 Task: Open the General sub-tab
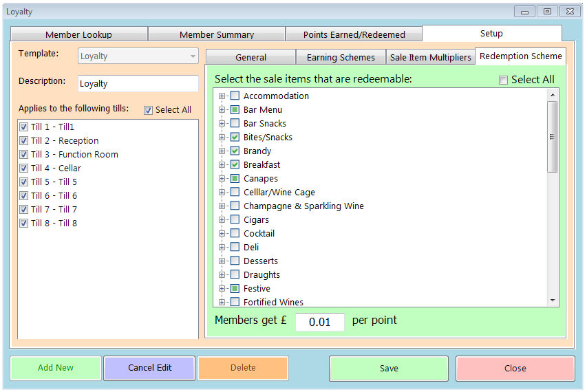pos(250,57)
